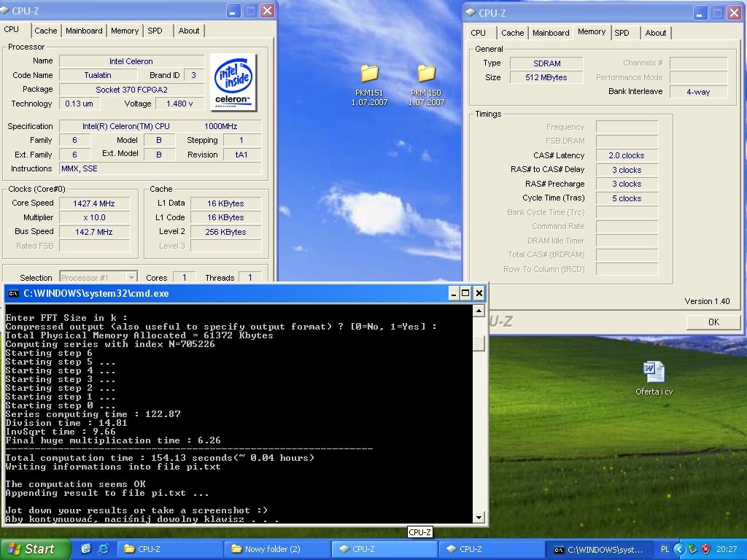Minimize the cmd.exe window
Screen dimensions: 747x560
tap(454, 293)
